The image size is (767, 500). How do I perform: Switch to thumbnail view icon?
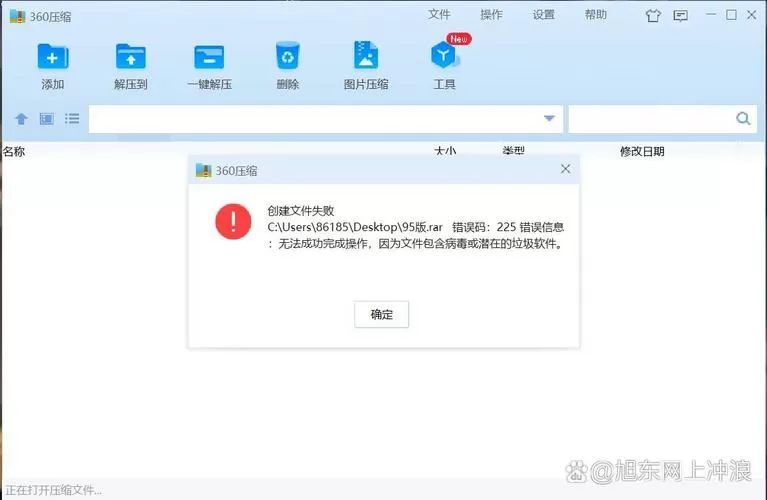(46, 118)
